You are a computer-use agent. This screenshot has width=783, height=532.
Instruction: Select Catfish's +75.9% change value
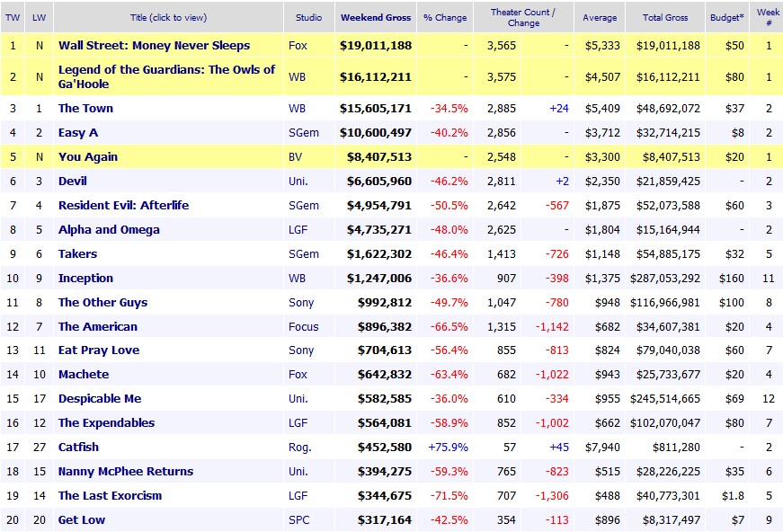tap(448, 448)
